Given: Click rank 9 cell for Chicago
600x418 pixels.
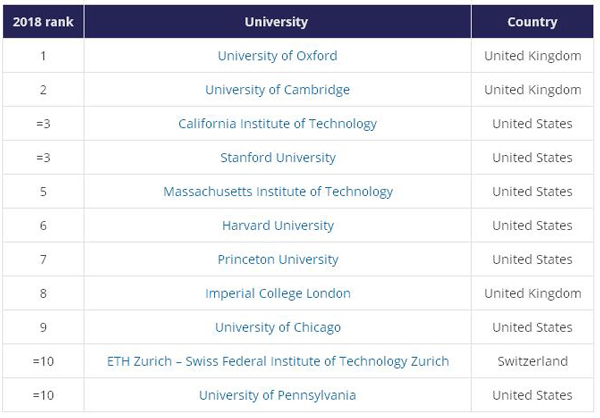Looking at the screenshot, I should 42,328.
